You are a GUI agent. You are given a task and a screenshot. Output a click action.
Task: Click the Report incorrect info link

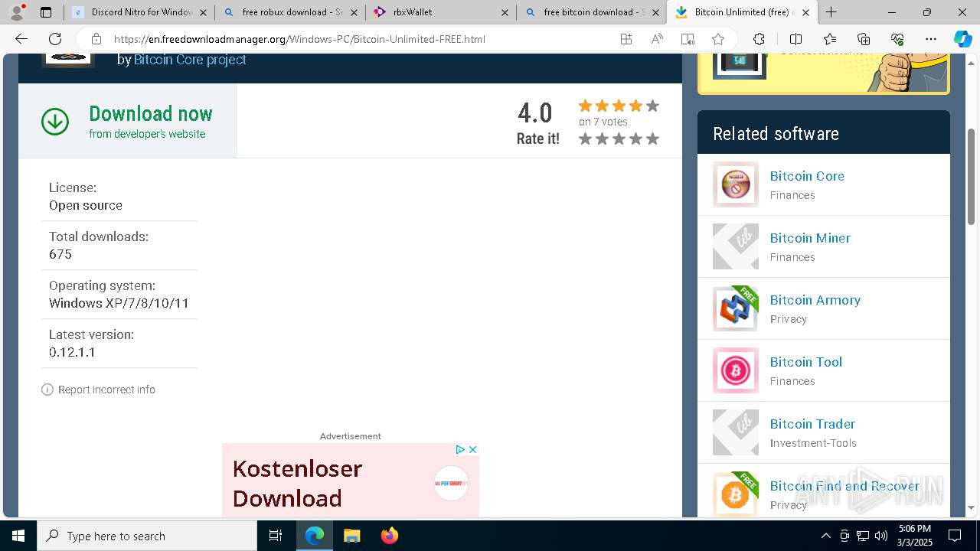106,390
